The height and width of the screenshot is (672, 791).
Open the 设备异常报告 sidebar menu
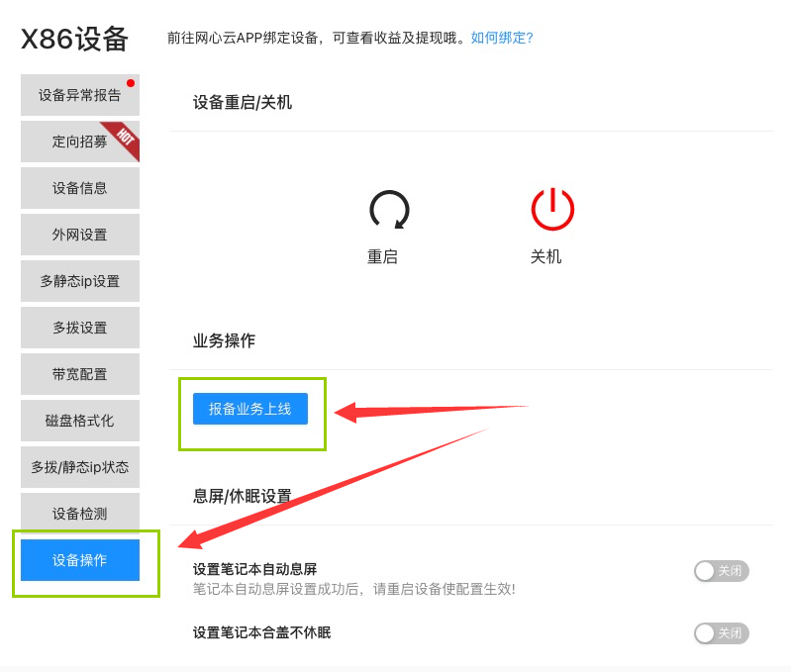point(80,95)
